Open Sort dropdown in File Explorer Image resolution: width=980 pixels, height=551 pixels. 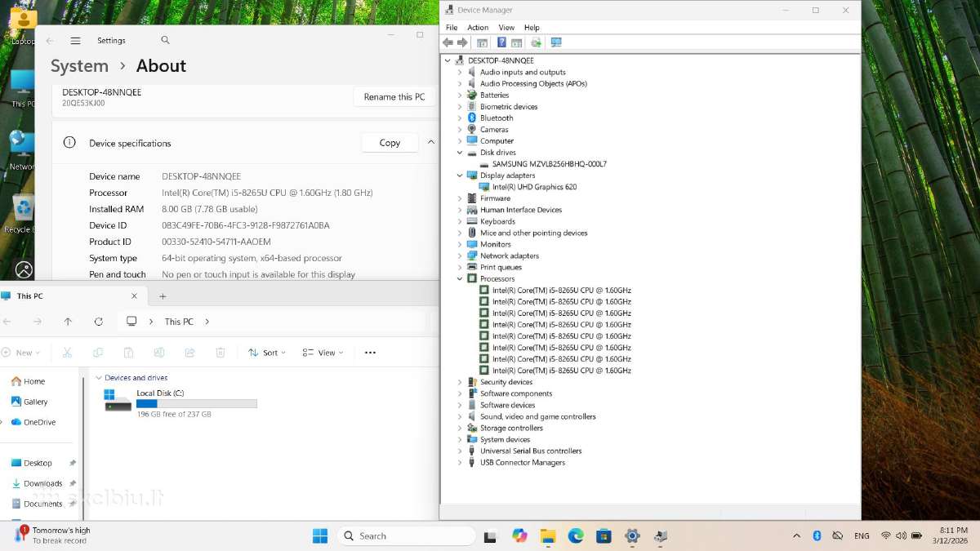(267, 353)
